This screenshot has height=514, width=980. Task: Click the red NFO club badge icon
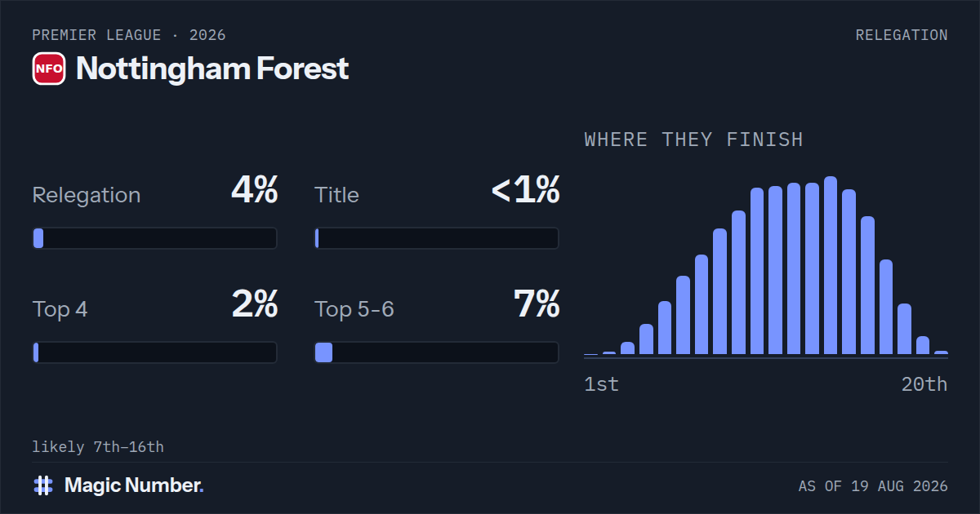(49, 69)
